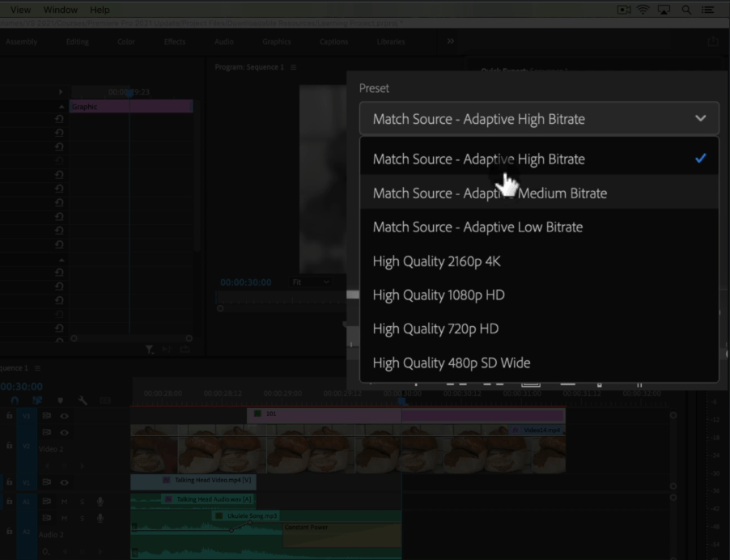Select the checked Adaptive High Bitrate option
The image size is (730, 560).
pos(539,159)
